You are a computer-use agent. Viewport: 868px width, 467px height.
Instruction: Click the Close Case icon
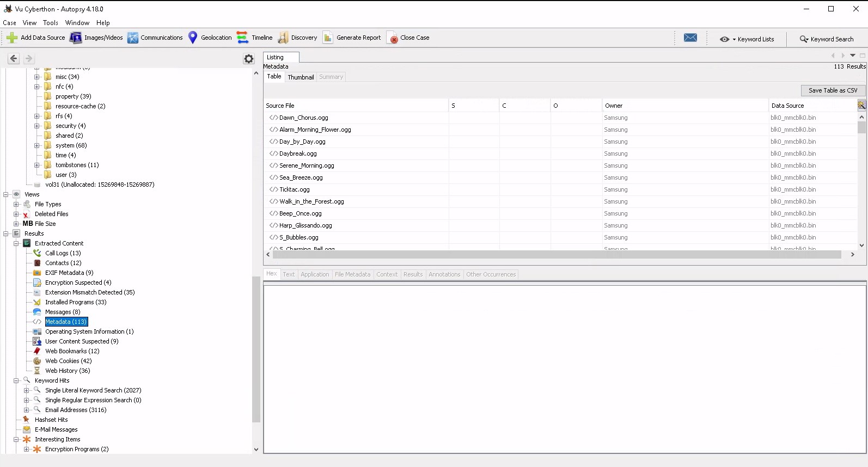[392, 38]
